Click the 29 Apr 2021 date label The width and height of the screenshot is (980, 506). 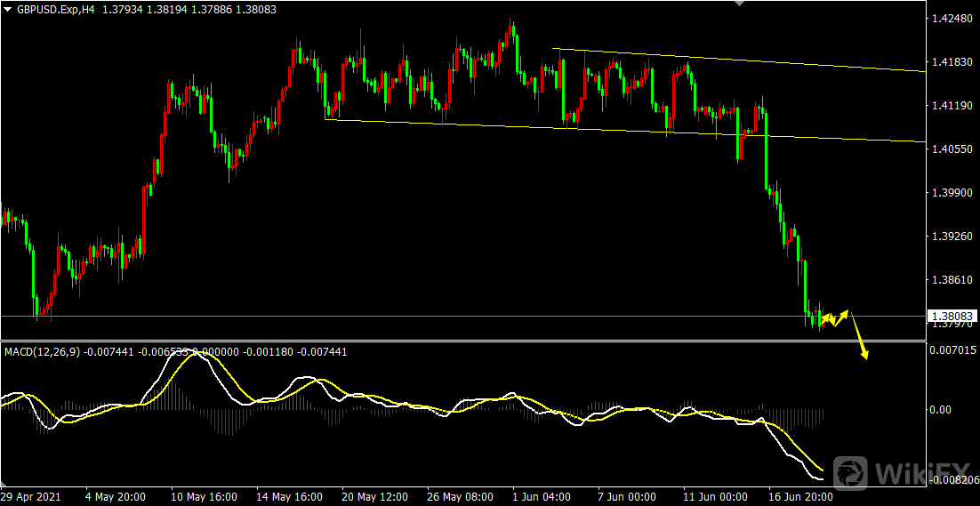[x=30, y=497]
